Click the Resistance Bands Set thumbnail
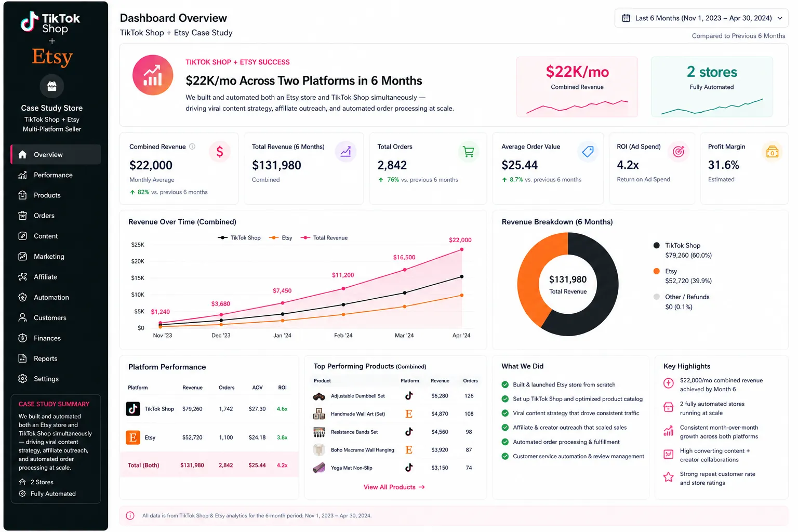Viewport: 798px width, 532px height. pyautogui.click(x=319, y=432)
